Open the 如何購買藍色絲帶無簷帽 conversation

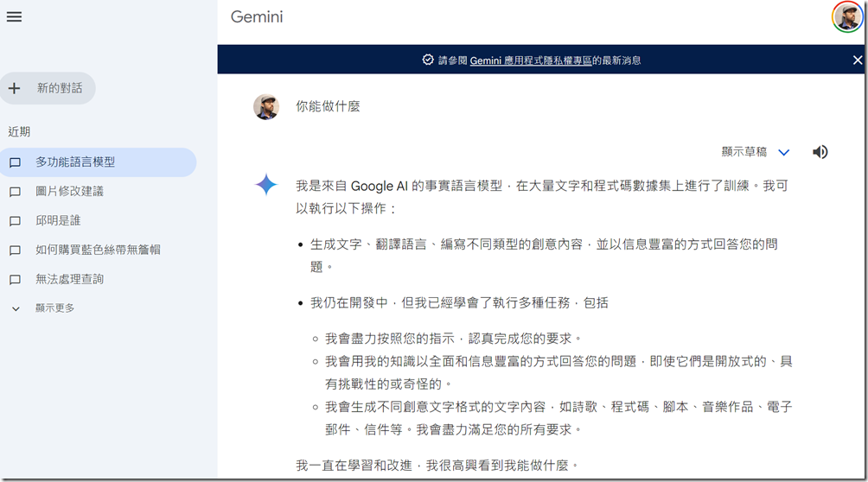[x=98, y=251]
